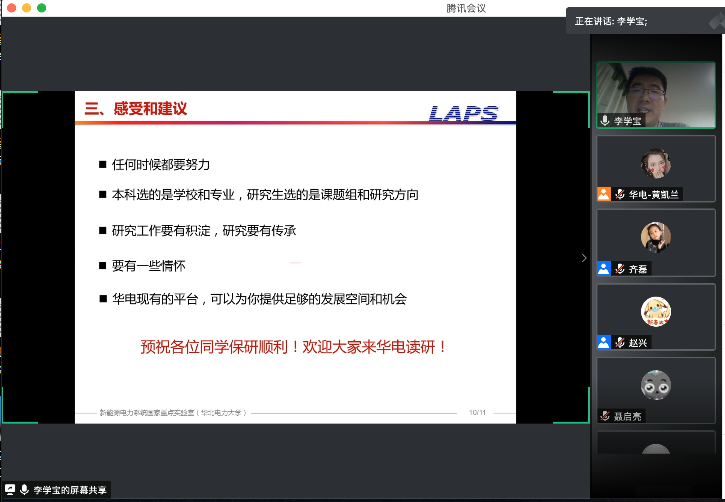This screenshot has width=725, height=502.
Task: Click the 李学宝的屏幕共享 label
Action: [69, 490]
